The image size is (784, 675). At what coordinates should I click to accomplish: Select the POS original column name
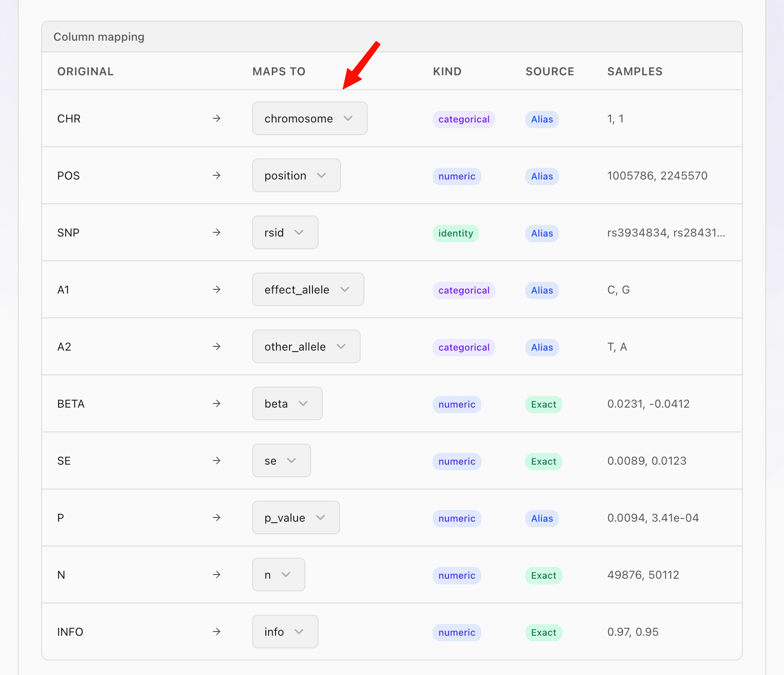[x=68, y=176]
